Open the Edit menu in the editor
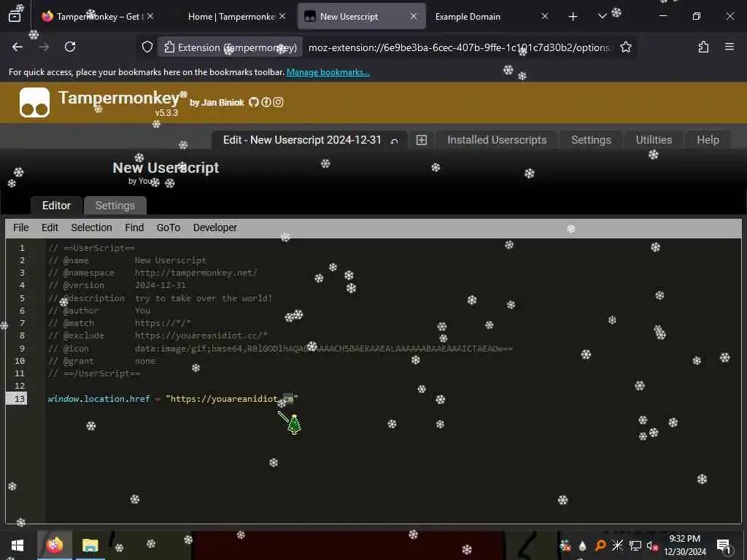The height and width of the screenshot is (560, 747). (x=50, y=227)
